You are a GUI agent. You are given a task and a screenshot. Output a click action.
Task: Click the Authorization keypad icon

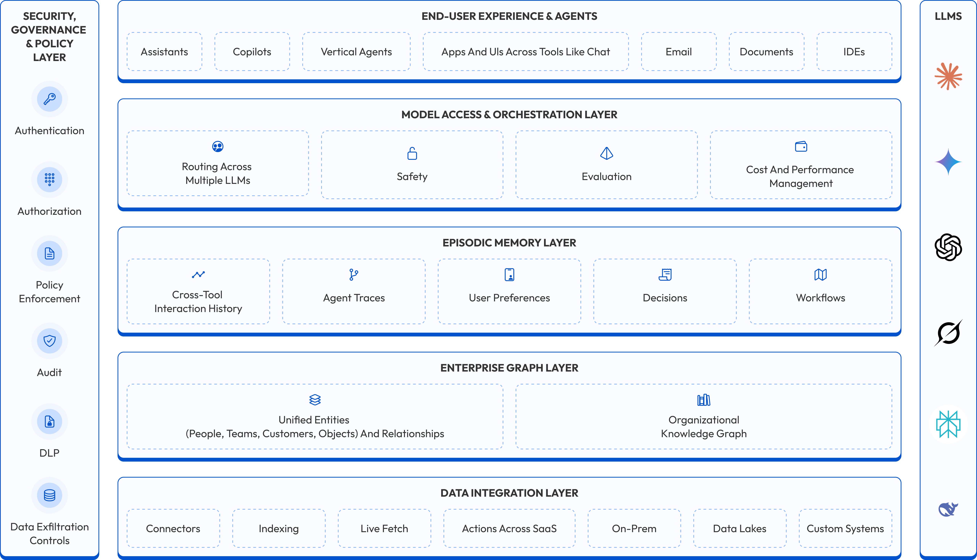[x=49, y=180]
